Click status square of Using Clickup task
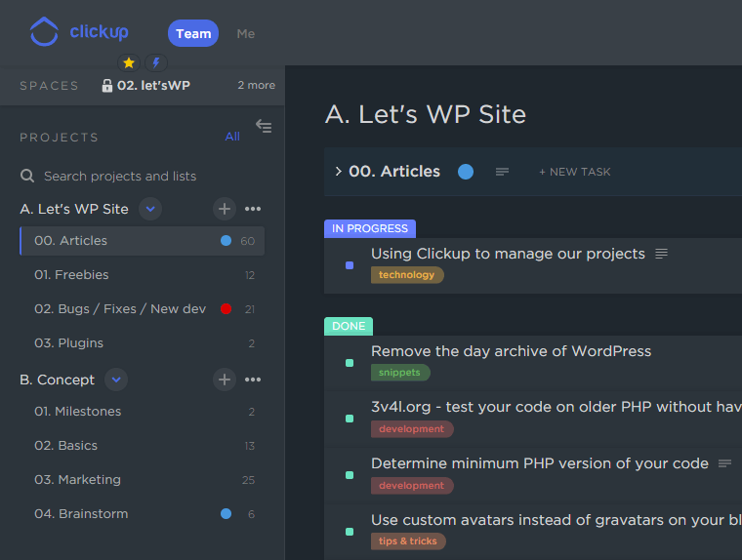Image resolution: width=742 pixels, height=560 pixels. point(350,265)
